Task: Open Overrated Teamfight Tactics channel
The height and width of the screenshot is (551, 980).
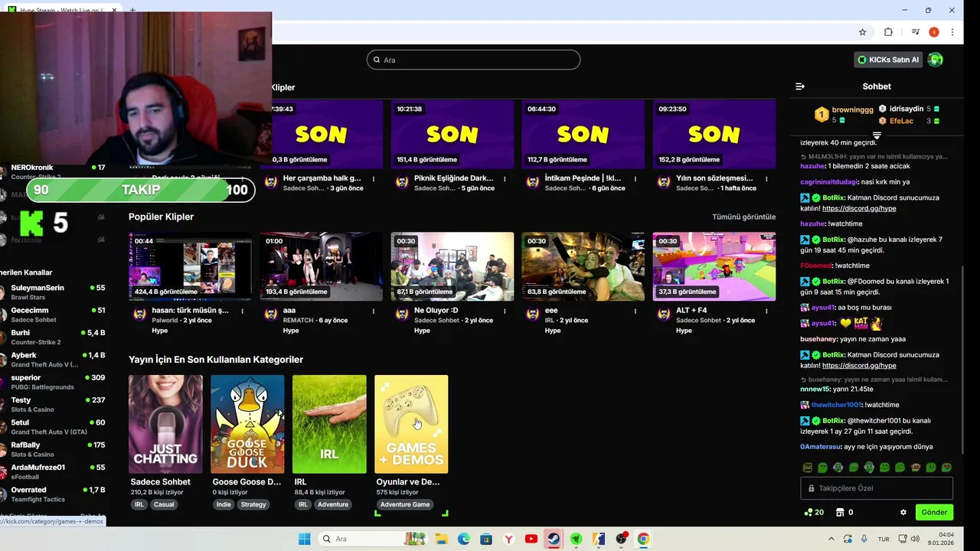Action: point(54,494)
